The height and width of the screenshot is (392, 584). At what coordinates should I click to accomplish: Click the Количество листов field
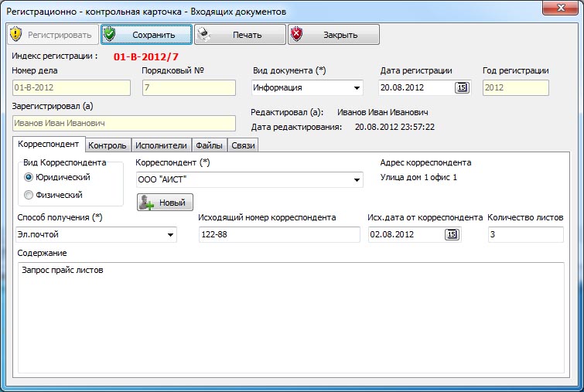pyautogui.click(x=525, y=234)
